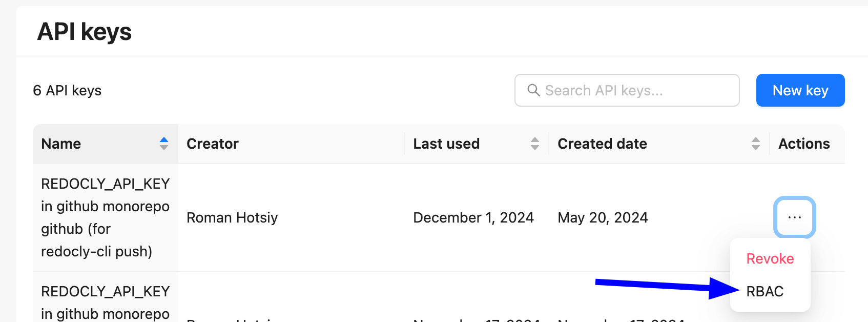Select Revoke from the actions menu

(770, 258)
